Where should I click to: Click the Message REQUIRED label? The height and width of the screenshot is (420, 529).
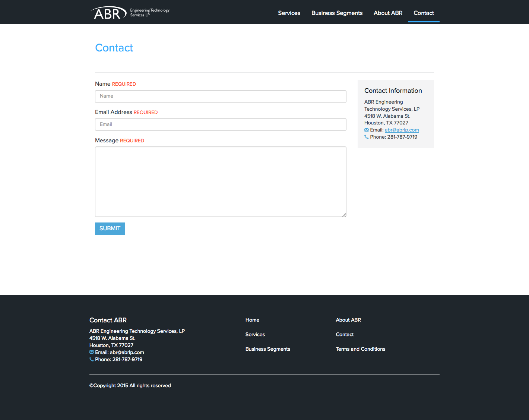(x=120, y=140)
